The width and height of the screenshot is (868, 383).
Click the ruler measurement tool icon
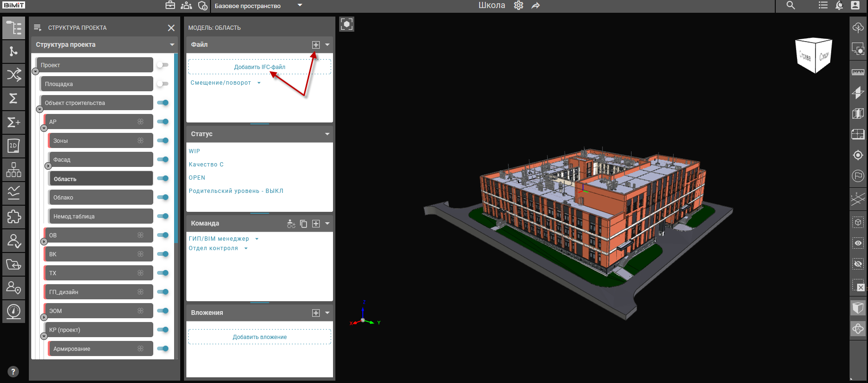coord(858,72)
